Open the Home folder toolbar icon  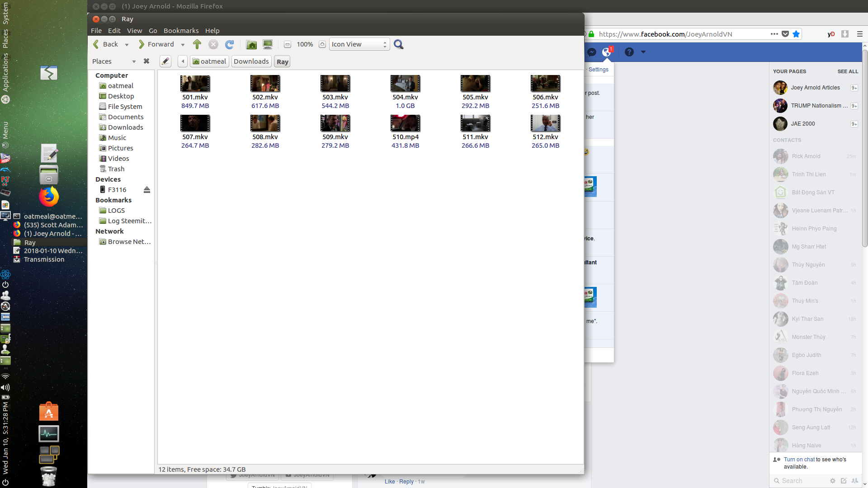(x=251, y=44)
